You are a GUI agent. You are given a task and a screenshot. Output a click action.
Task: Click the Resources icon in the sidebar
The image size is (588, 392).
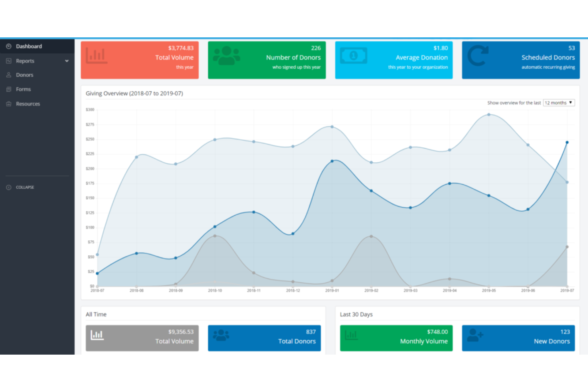click(x=8, y=104)
